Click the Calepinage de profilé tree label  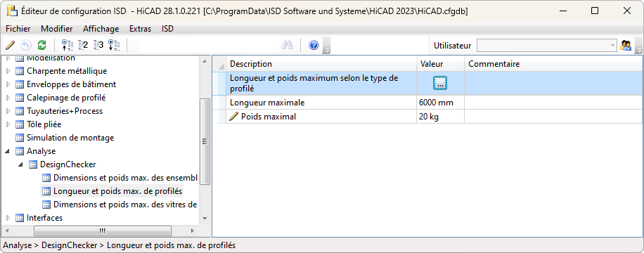click(x=66, y=98)
